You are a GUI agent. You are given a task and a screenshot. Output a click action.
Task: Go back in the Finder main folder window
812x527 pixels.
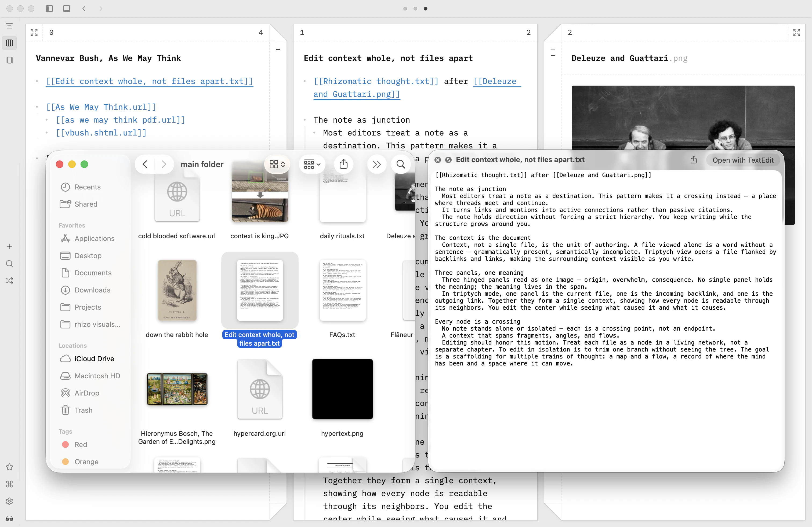pyautogui.click(x=145, y=164)
